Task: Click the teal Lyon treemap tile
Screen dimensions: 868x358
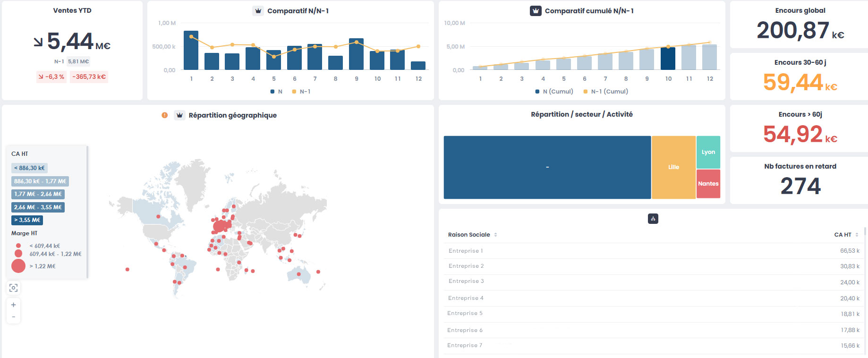Action: [708, 152]
